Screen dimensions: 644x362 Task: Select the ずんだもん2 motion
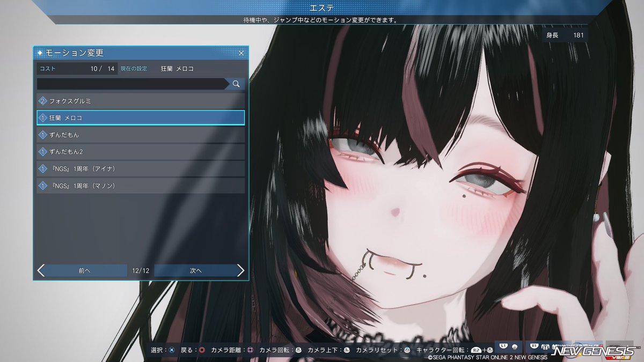(141, 152)
